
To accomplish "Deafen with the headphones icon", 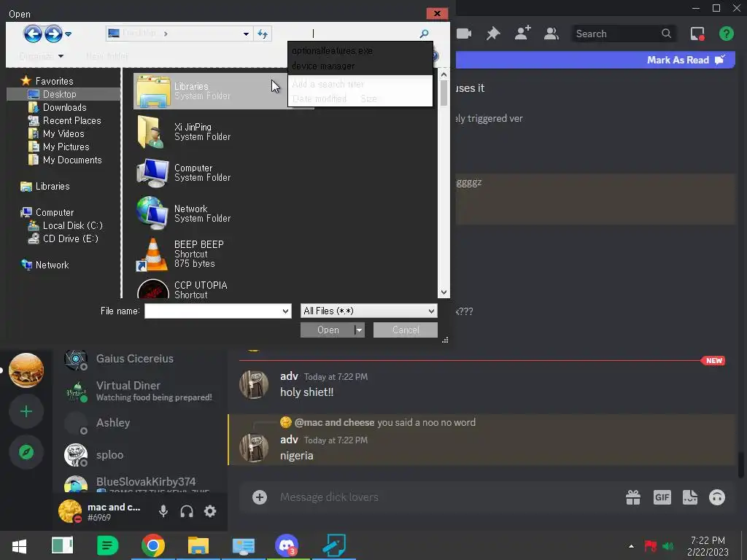I will point(187,511).
